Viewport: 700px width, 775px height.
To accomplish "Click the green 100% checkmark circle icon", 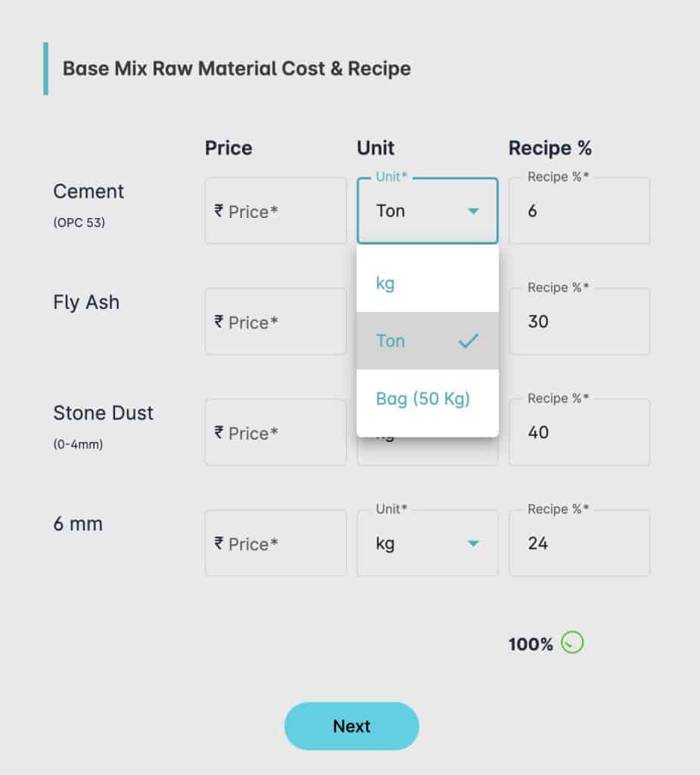I will (x=572, y=643).
